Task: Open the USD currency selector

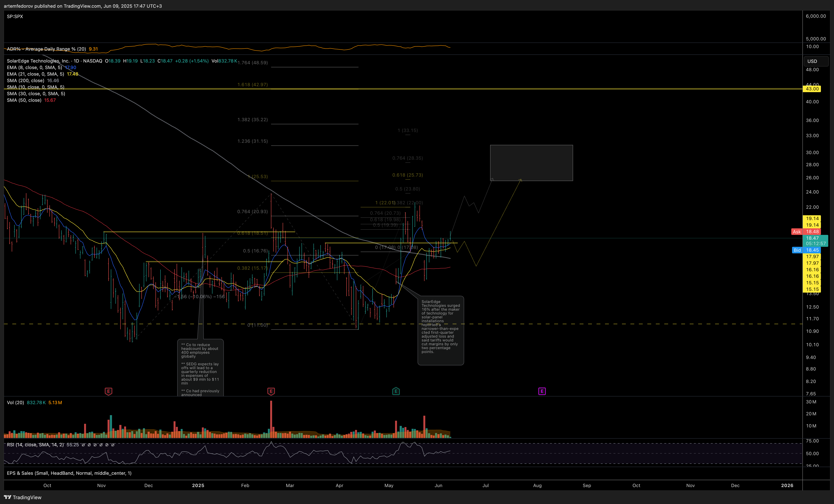Action: pos(816,61)
